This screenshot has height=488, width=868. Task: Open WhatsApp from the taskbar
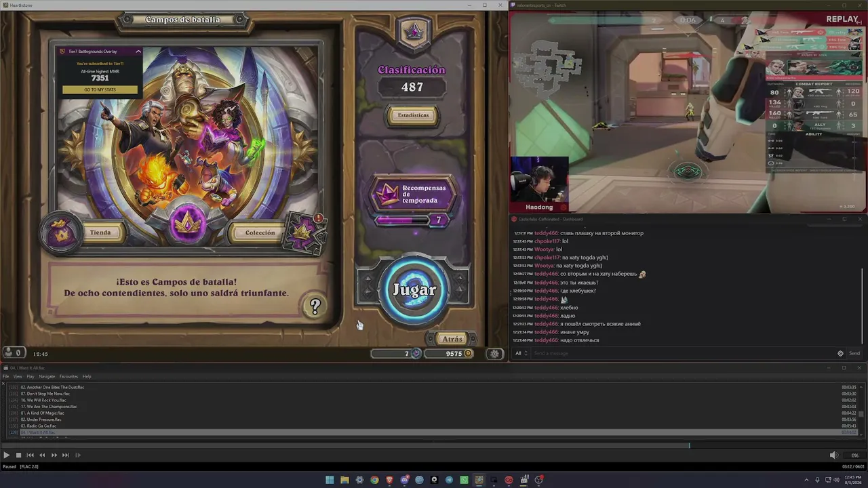click(x=464, y=480)
